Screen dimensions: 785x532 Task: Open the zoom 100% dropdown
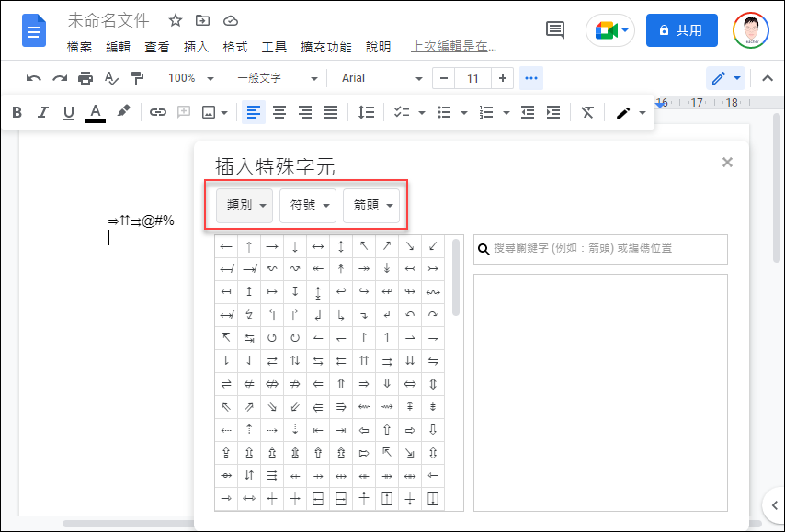pos(190,78)
